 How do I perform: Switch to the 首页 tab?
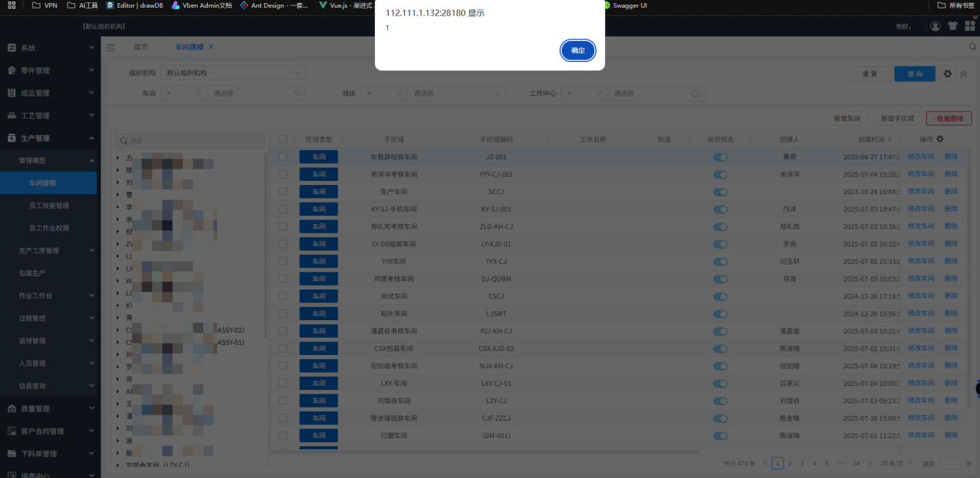(x=141, y=46)
